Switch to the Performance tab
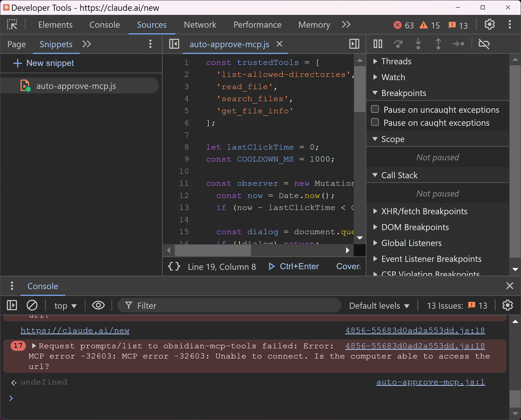The width and height of the screenshot is (521, 420). [x=257, y=25]
